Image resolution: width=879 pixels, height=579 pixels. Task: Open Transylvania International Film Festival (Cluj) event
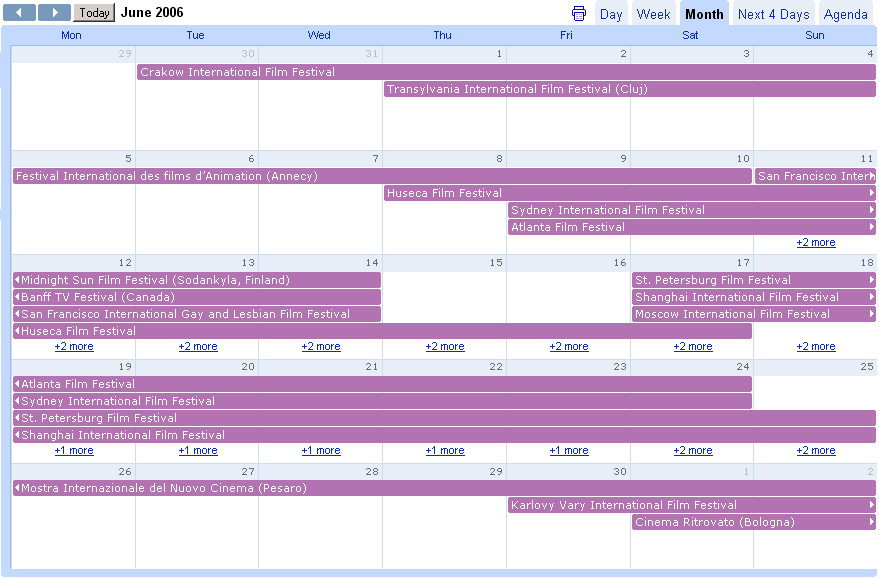click(630, 89)
